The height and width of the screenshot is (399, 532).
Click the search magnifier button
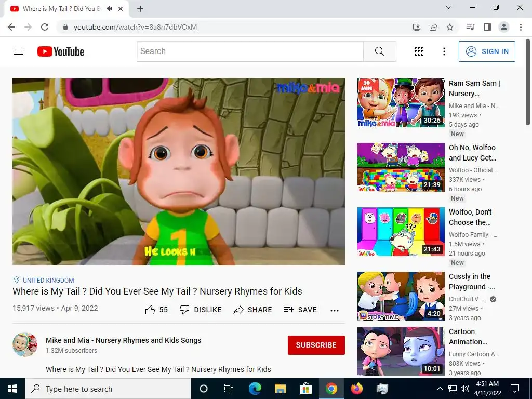click(x=380, y=51)
